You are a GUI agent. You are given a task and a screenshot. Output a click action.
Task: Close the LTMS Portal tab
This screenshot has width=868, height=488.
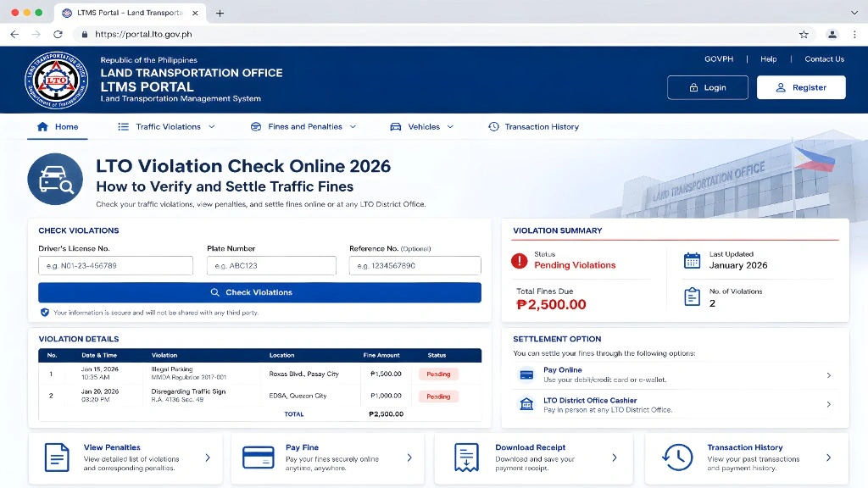(x=195, y=13)
